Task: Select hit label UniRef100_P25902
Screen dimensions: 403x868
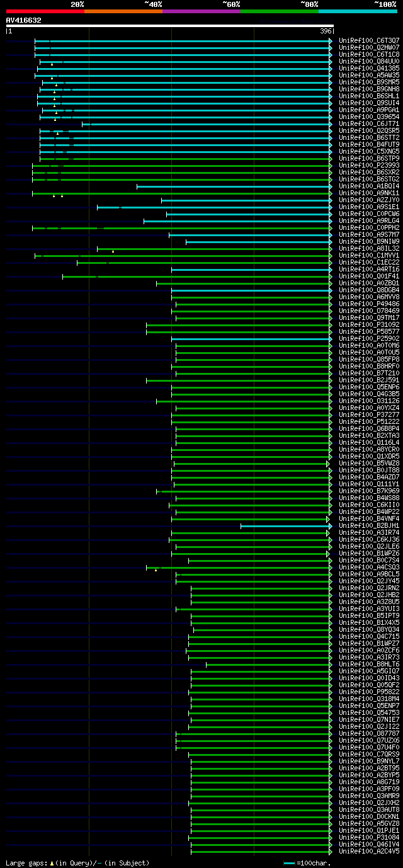Action: click(369, 338)
